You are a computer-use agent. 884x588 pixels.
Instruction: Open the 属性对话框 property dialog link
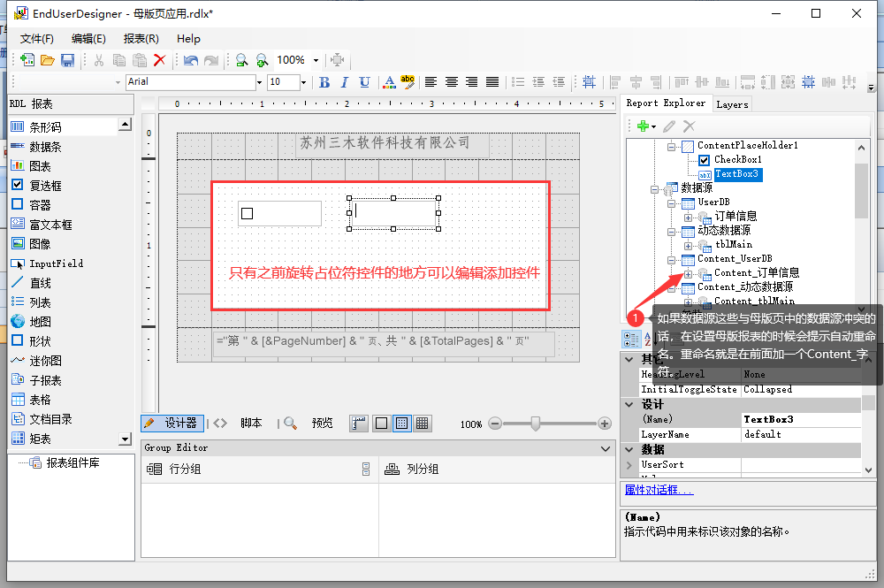tap(659, 490)
